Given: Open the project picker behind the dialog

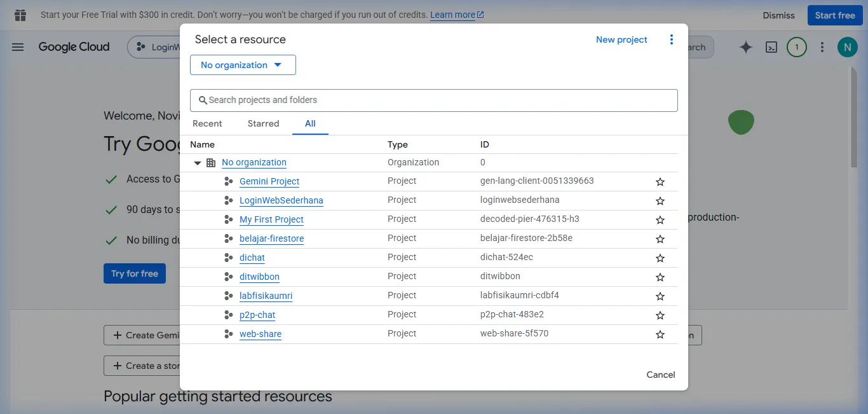Looking at the screenshot, I should point(154,47).
